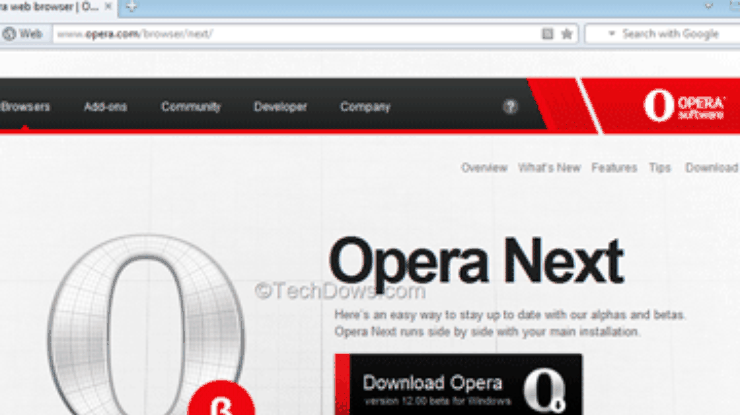
Task: Open the Tips link
Action: 660,168
